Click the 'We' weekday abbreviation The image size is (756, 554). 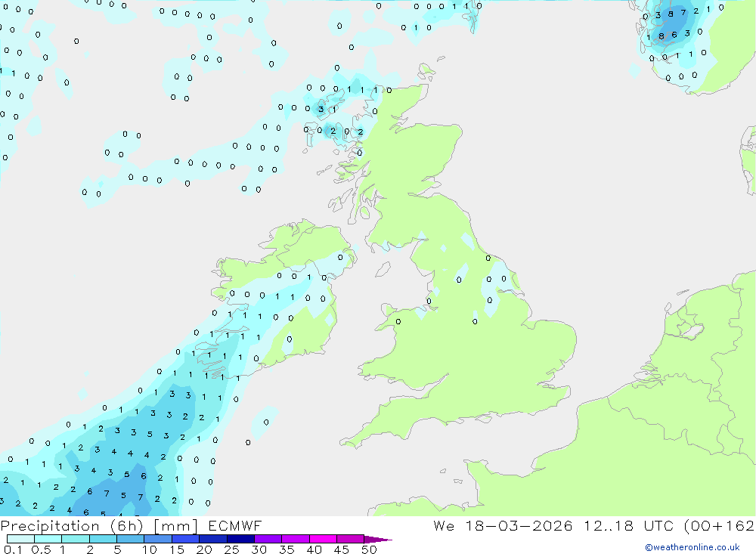[x=444, y=525]
